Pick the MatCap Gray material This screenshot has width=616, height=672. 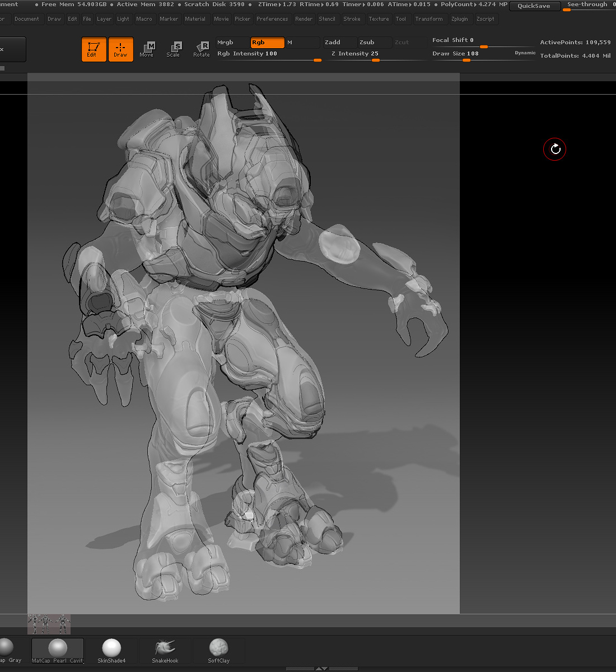click(11, 651)
